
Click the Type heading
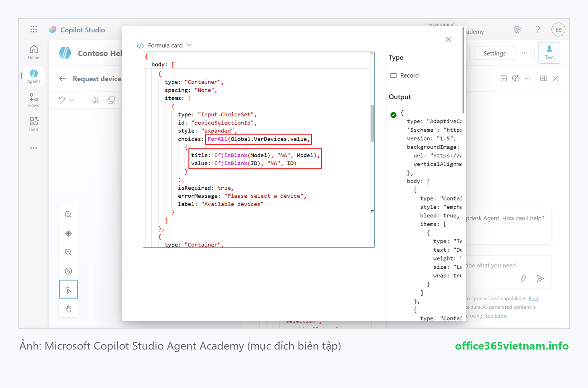(396, 57)
